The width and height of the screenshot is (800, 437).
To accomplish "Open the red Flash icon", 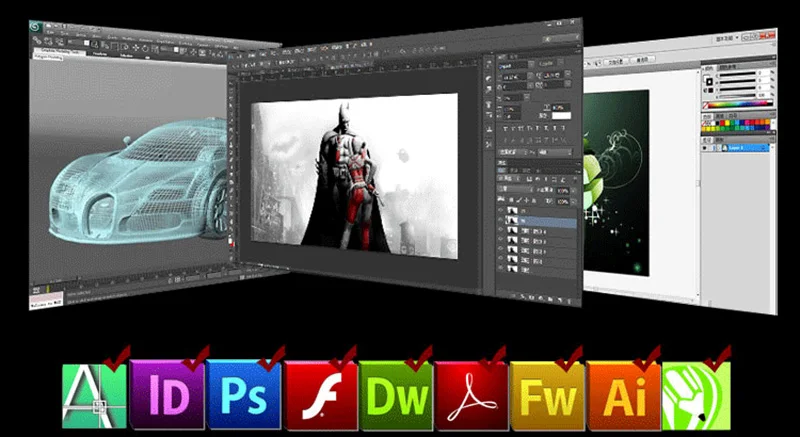I will pos(321,396).
